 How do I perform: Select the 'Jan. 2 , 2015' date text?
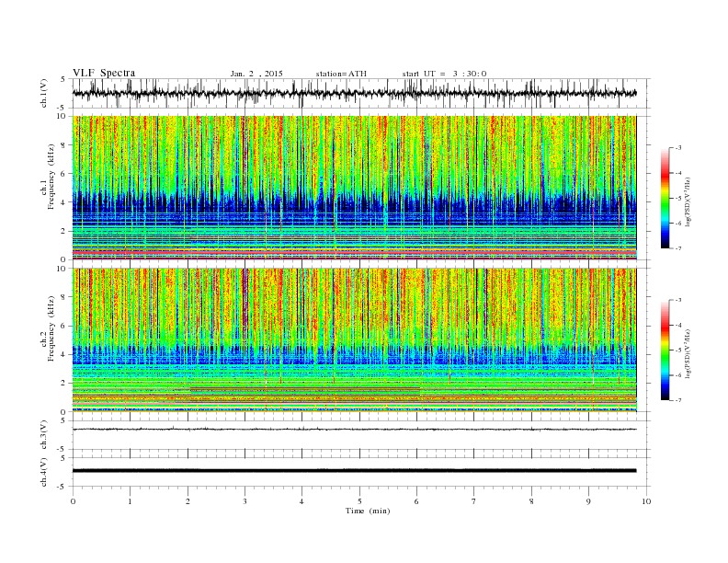point(256,74)
